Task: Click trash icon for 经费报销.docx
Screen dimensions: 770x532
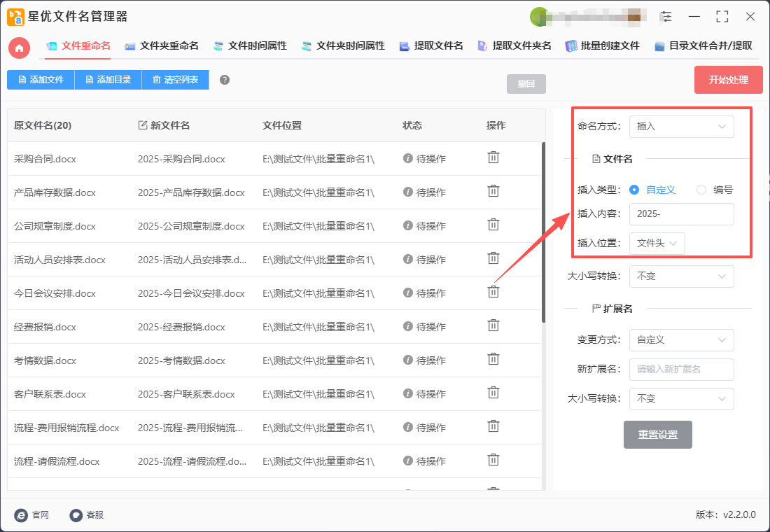Action: (x=493, y=325)
